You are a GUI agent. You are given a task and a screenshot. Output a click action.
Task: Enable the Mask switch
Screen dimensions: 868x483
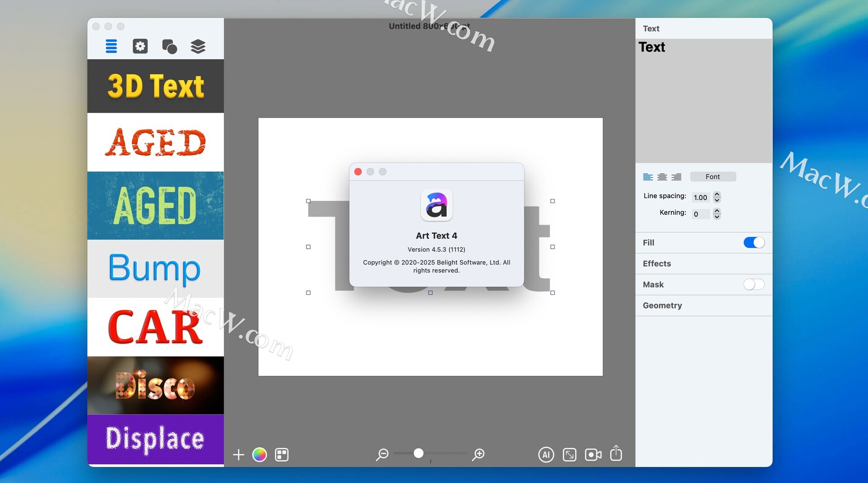coord(754,284)
